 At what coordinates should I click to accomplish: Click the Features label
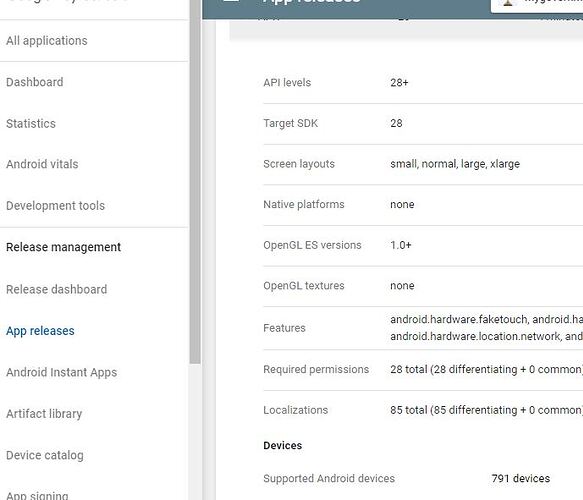click(284, 328)
